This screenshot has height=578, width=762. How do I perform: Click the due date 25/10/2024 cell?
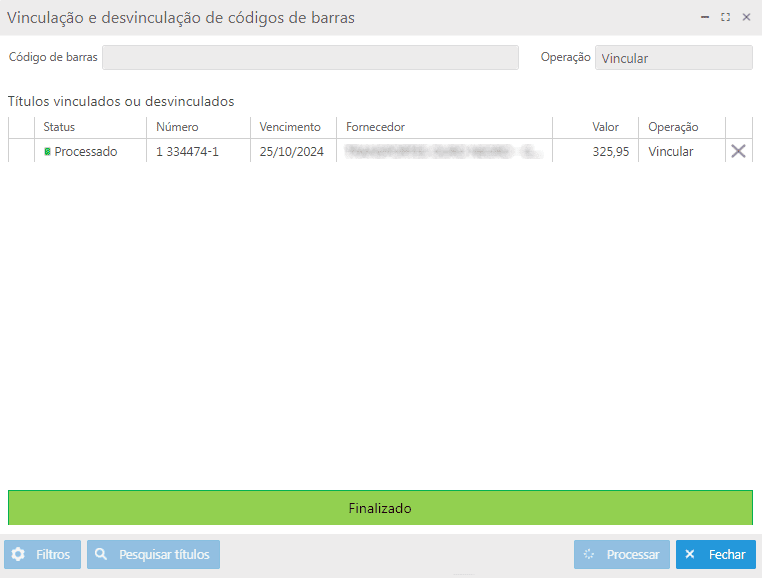291,152
